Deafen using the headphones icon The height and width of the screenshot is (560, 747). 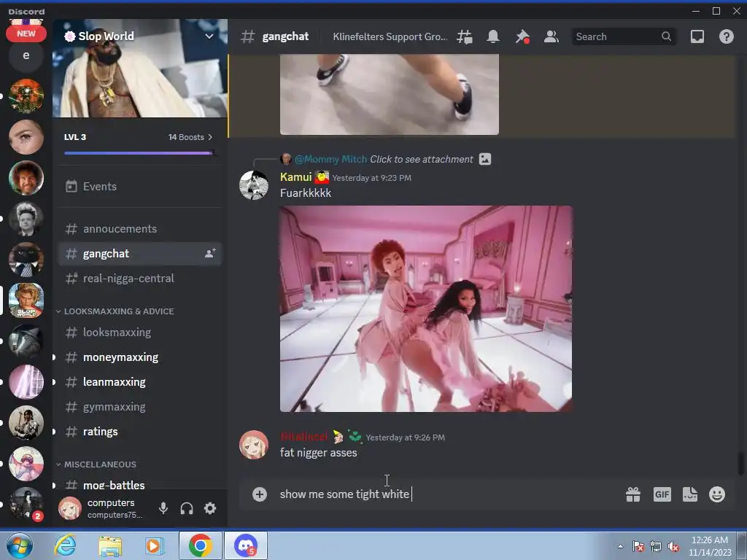point(187,508)
